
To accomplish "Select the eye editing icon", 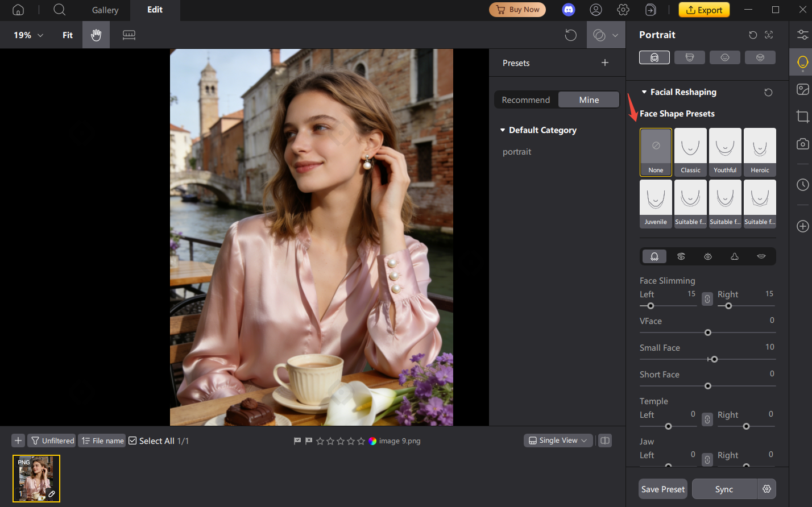I will pyautogui.click(x=708, y=256).
